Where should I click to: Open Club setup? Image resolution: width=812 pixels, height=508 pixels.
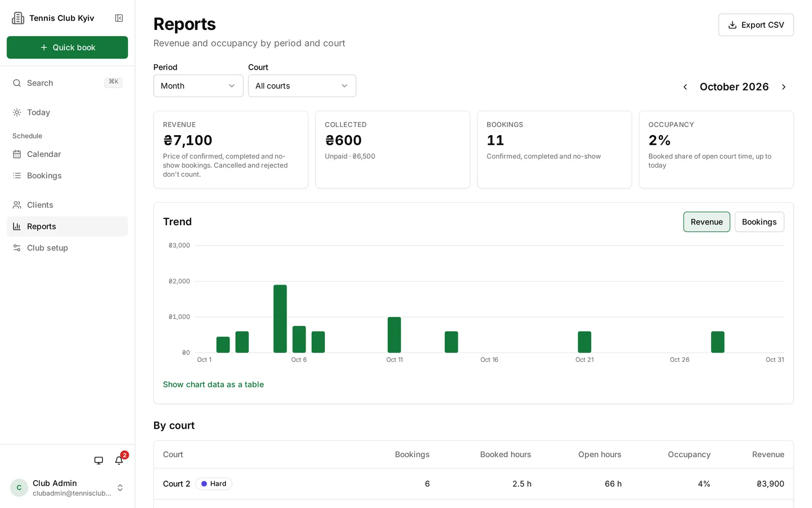[67, 248]
